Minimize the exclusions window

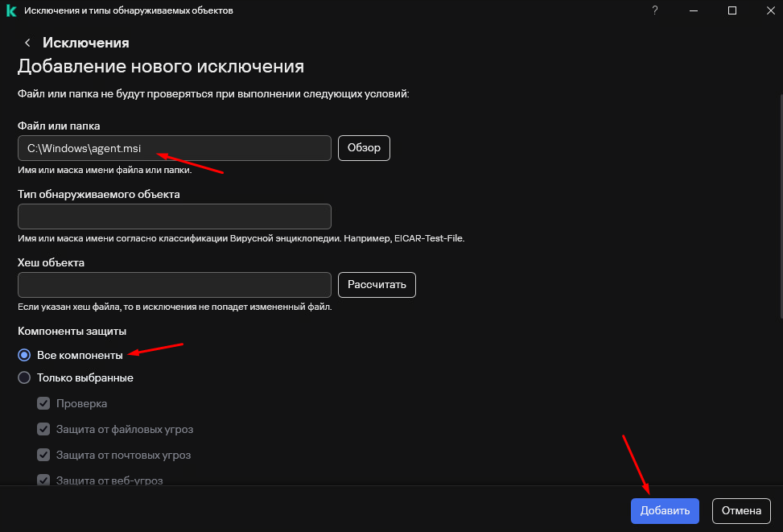[x=694, y=10]
